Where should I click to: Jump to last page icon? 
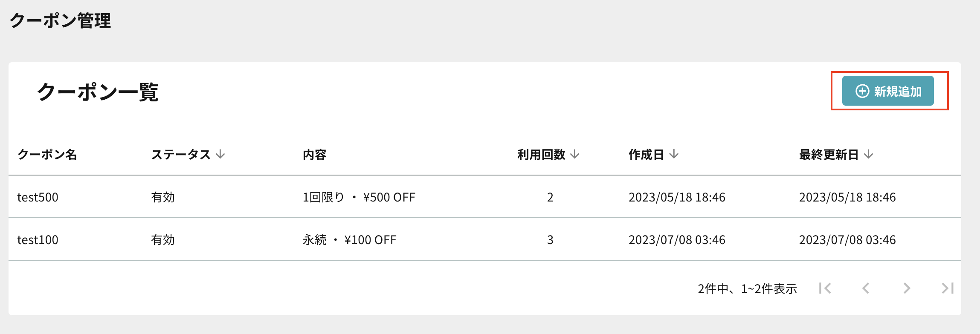pyautogui.click(x=948, y=288)
